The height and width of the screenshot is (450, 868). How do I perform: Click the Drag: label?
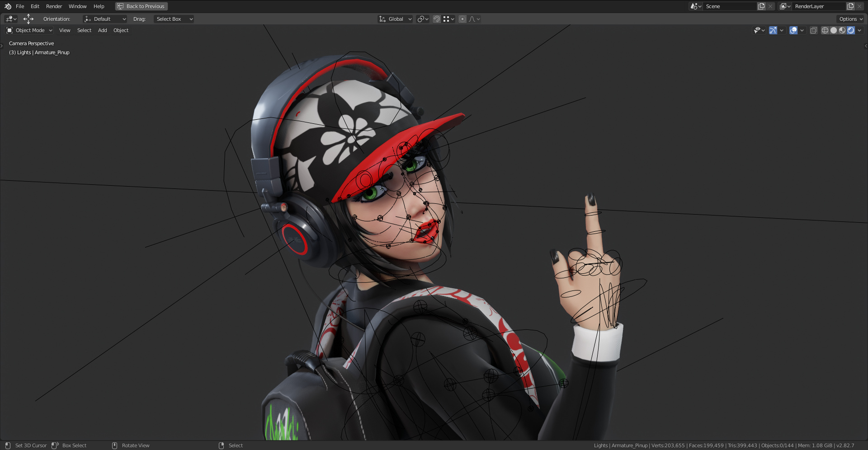point(139,19)
